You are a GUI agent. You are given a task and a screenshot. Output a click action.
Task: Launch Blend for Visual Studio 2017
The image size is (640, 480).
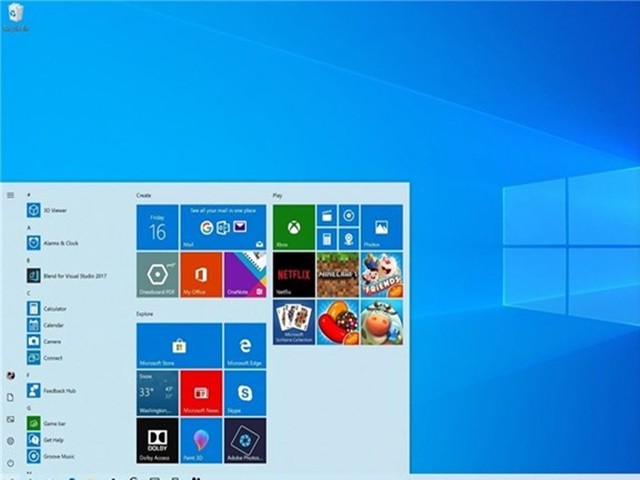67,276
